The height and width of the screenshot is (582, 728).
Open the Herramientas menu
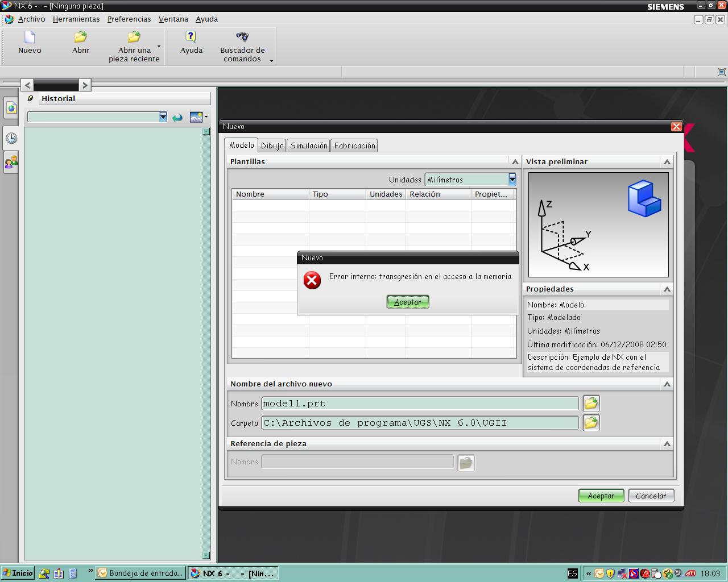[76, 19]
